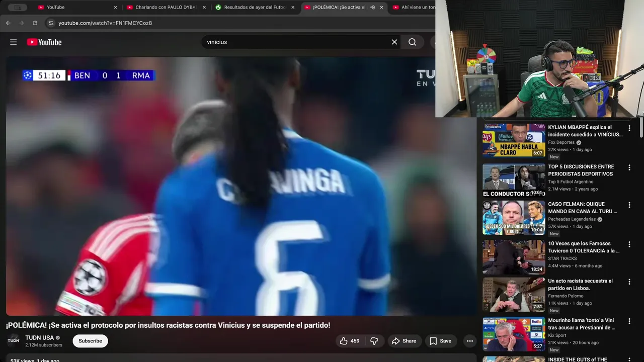Open Fernando Palomo channel link
The height and width of the screenshot is (362, 644).
566,296
